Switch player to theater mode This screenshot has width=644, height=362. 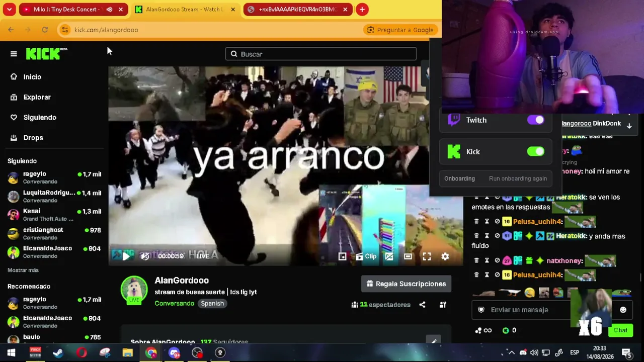(x=408, y=256)
